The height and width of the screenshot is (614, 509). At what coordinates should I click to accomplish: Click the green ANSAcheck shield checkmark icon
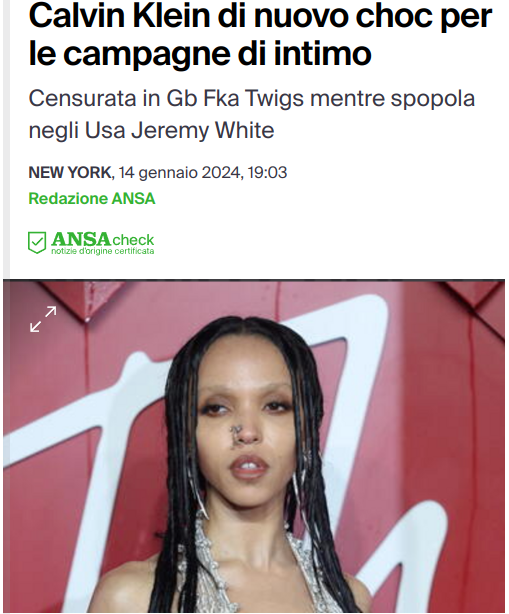coord(37,242)
